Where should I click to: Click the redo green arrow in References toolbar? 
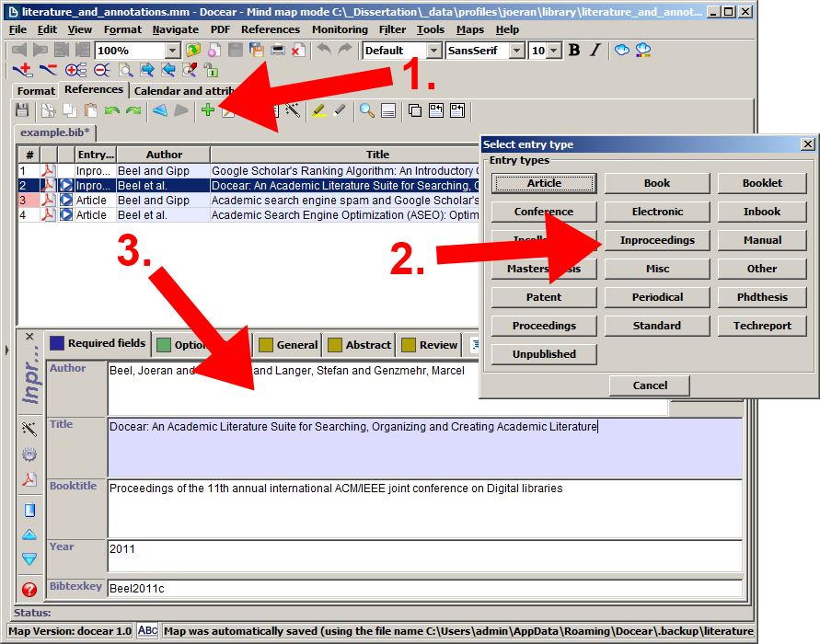click(x=133, y=110)
